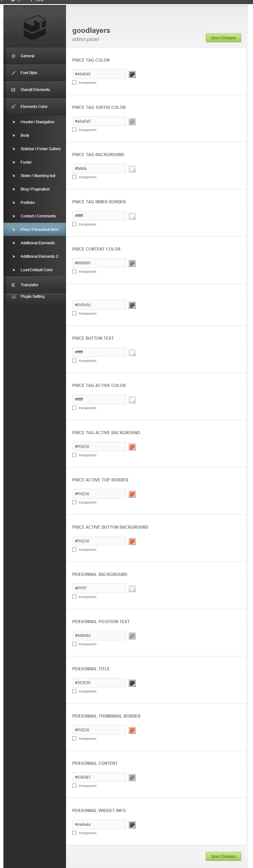Click the Price Button Text hex field
The image size is (253, 868).
click(99, 352)
